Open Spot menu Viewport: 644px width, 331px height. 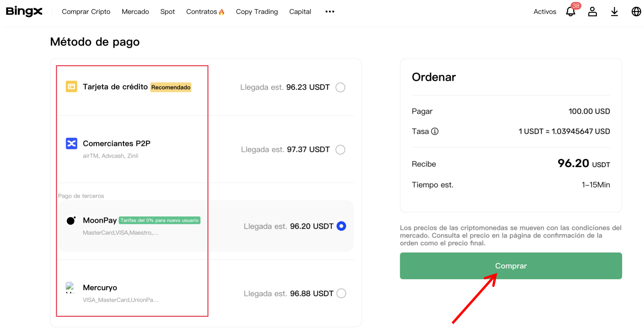[168, 12]
